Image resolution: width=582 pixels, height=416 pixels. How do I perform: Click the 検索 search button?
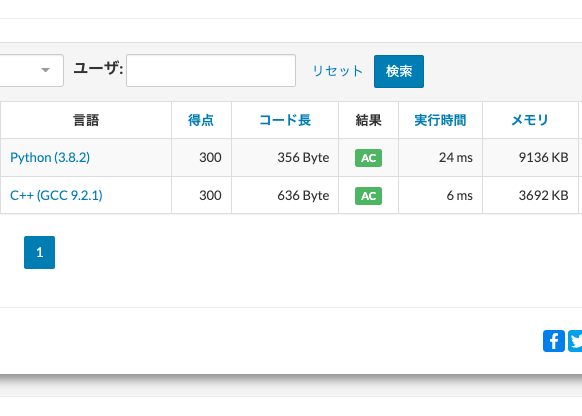[399, 71]
